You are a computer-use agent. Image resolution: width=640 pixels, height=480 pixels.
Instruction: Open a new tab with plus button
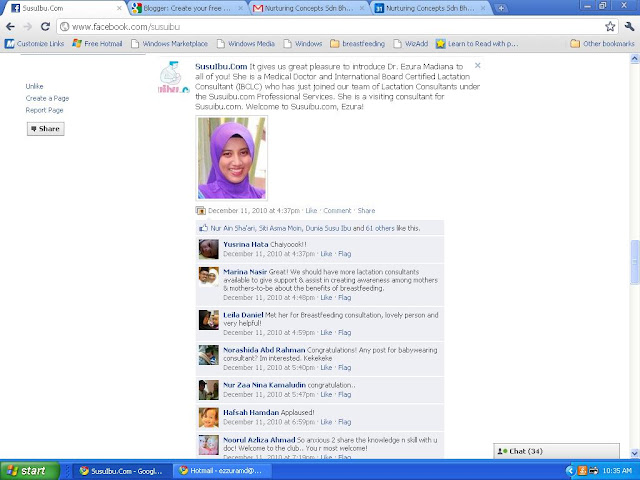click(x=501, y=8)
